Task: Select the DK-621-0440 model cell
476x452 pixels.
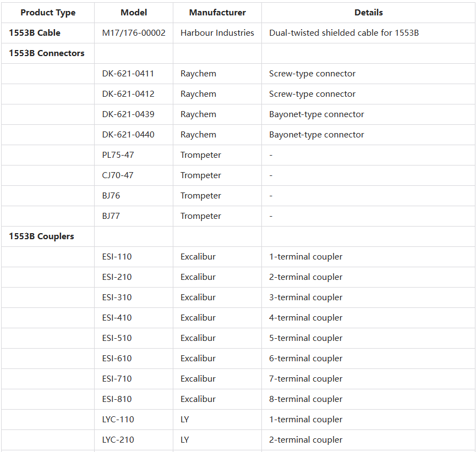Action: (x=128, y=135)
